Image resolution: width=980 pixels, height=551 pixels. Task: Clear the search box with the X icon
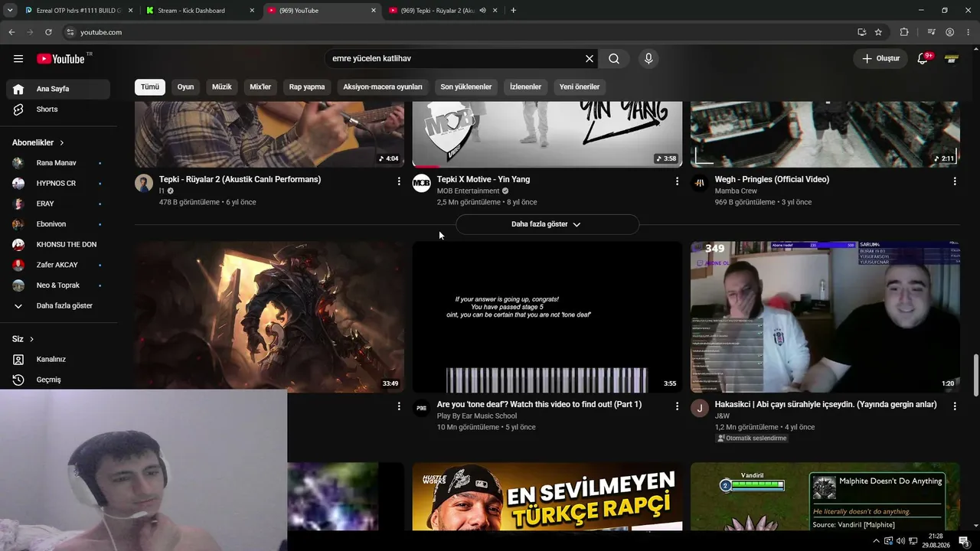point(590,59)
